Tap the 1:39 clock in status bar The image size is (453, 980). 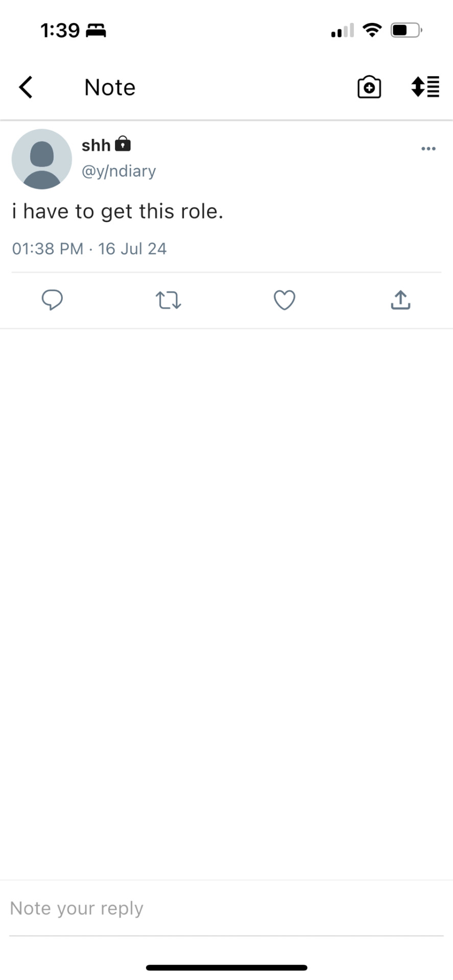click(x=60, y=31)
